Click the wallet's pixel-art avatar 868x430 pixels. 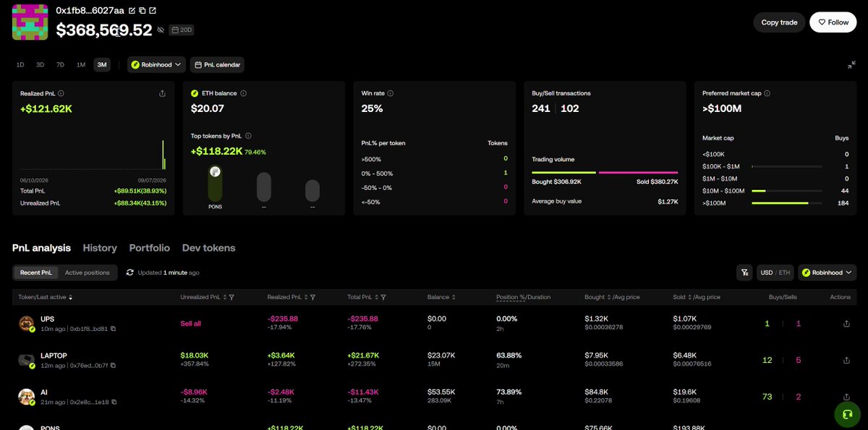(30, 22)
